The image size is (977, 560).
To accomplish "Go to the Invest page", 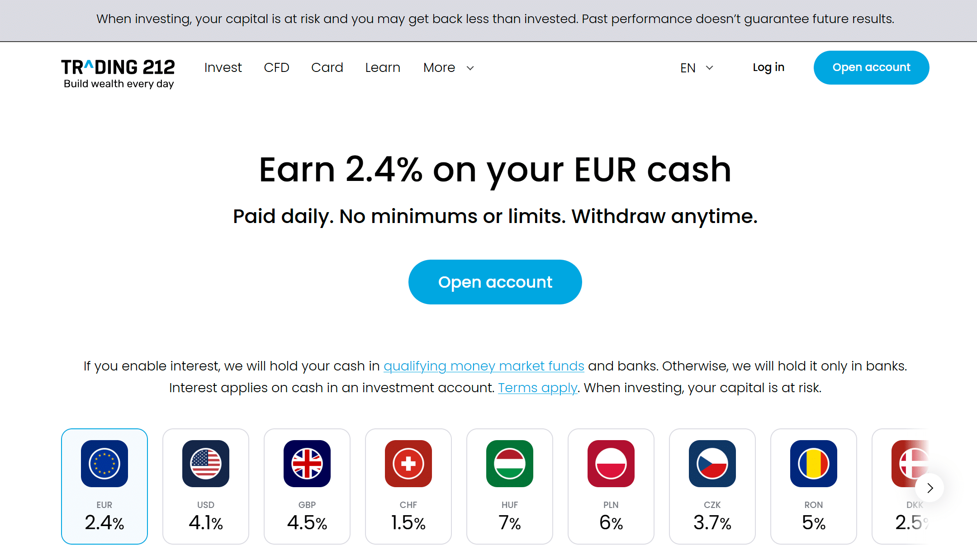I will (x=223, y=68).
